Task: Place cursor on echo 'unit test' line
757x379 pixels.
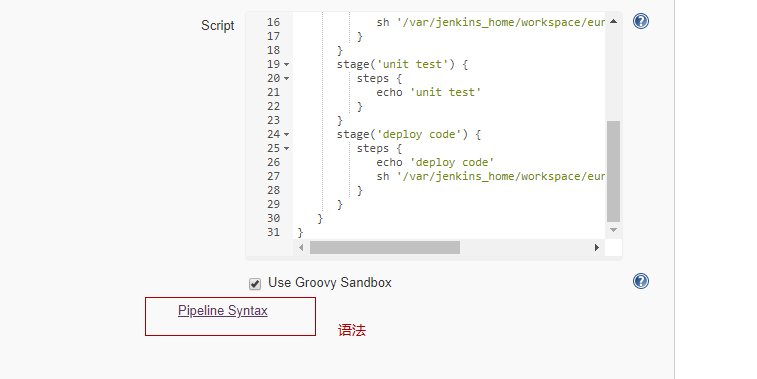Action: click(428, 92)
